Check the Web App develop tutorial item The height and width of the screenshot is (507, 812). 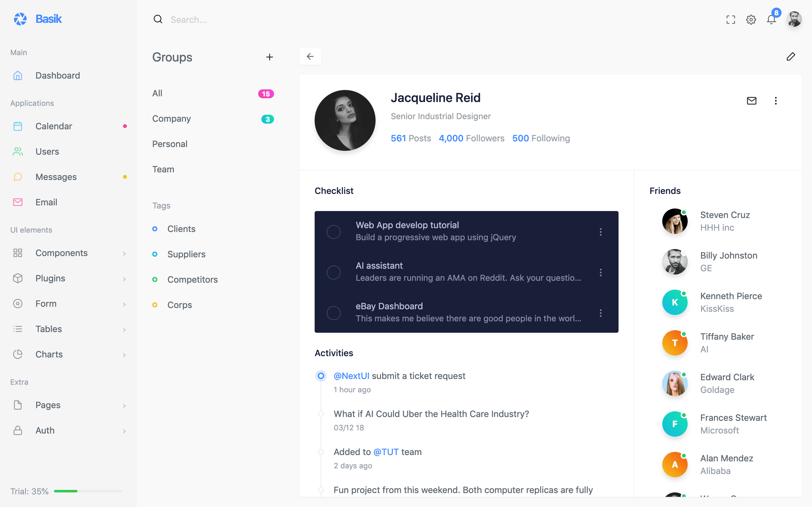334,232
